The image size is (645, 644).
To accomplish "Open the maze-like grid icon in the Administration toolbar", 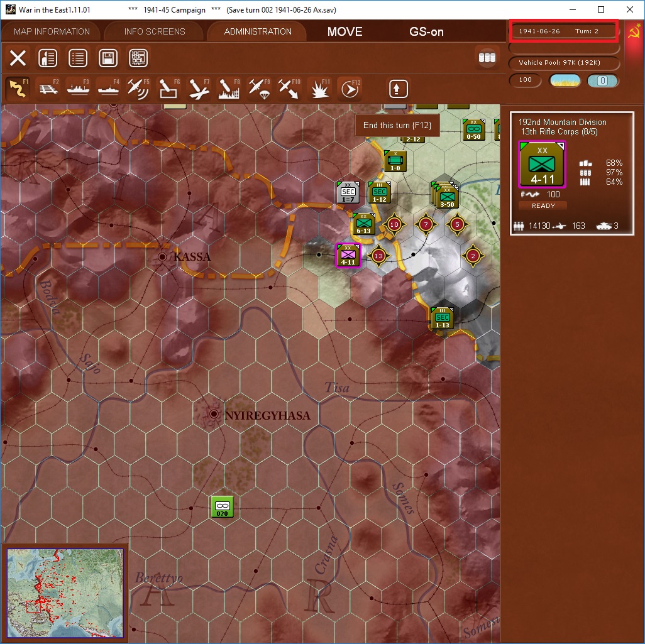I will [x=138, y=58].
